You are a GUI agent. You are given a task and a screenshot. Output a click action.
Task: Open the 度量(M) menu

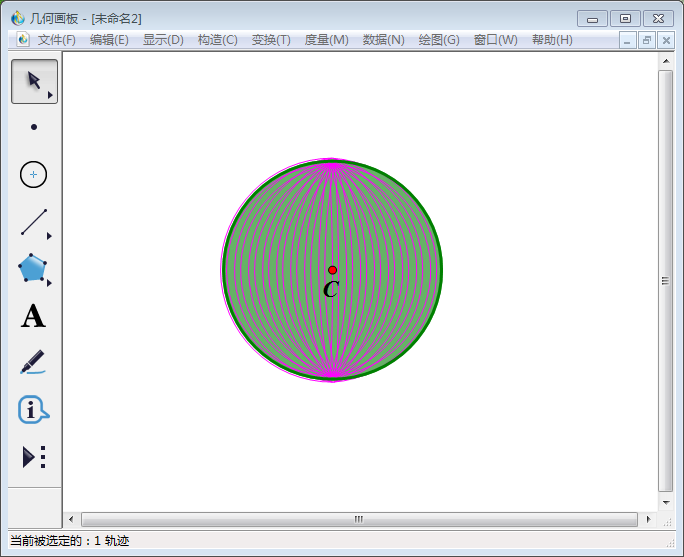(326, 40)
